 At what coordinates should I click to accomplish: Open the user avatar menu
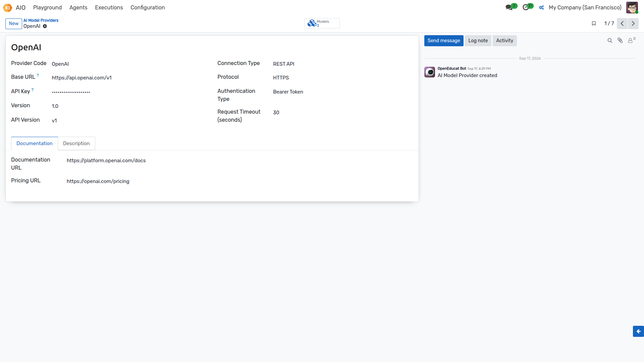tap(632, 7)
